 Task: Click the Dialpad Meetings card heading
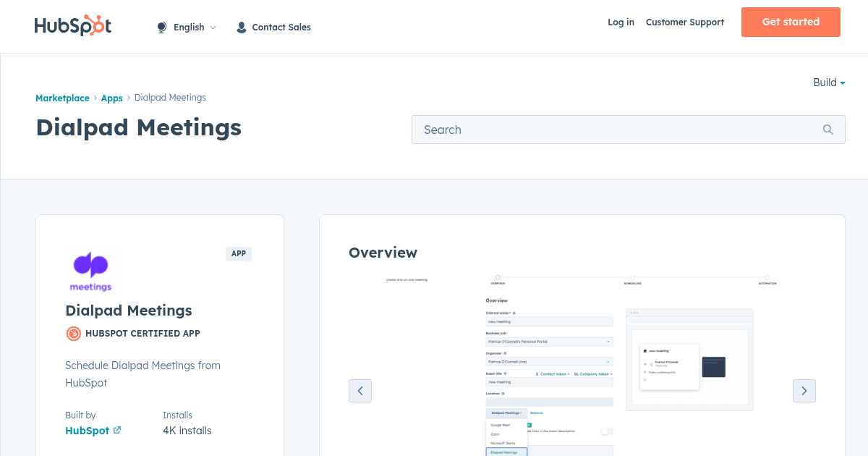click(129, 311)
